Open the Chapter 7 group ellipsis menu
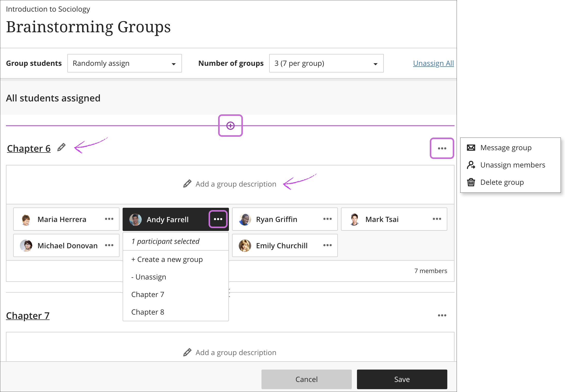This screenshot has width=565, height=392. pyautogui.click(x=442, y=315)
